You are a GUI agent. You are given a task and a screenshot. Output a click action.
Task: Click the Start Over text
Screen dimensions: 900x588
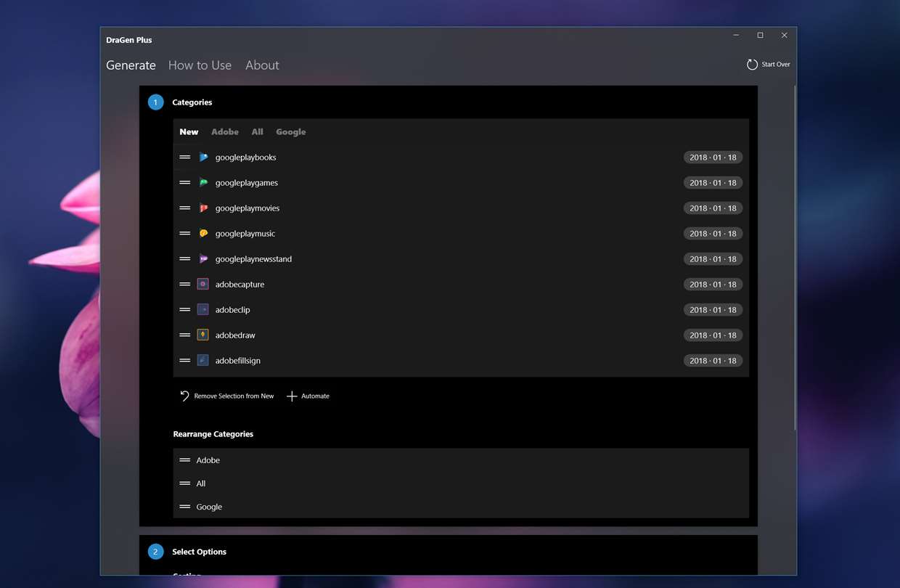point(776,65)
